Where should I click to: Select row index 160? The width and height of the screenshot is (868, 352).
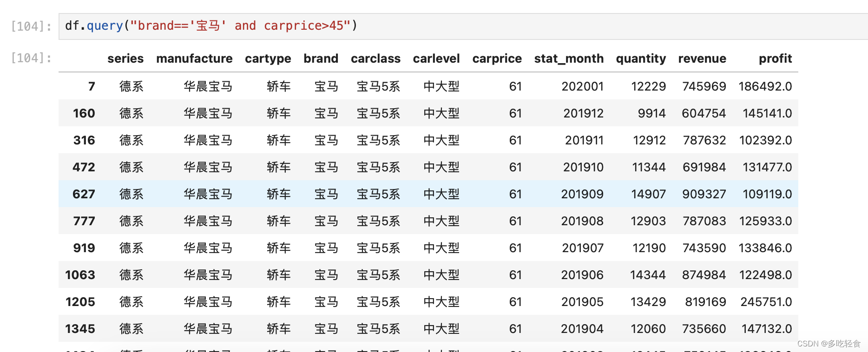point(84,113)
